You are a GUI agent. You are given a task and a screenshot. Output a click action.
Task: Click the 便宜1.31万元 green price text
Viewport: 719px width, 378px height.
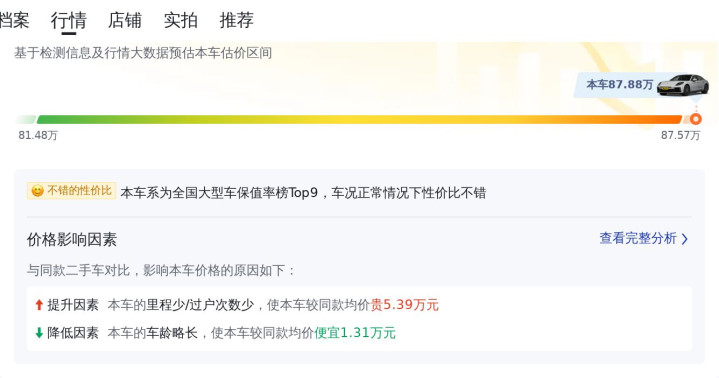click(355, 333)
